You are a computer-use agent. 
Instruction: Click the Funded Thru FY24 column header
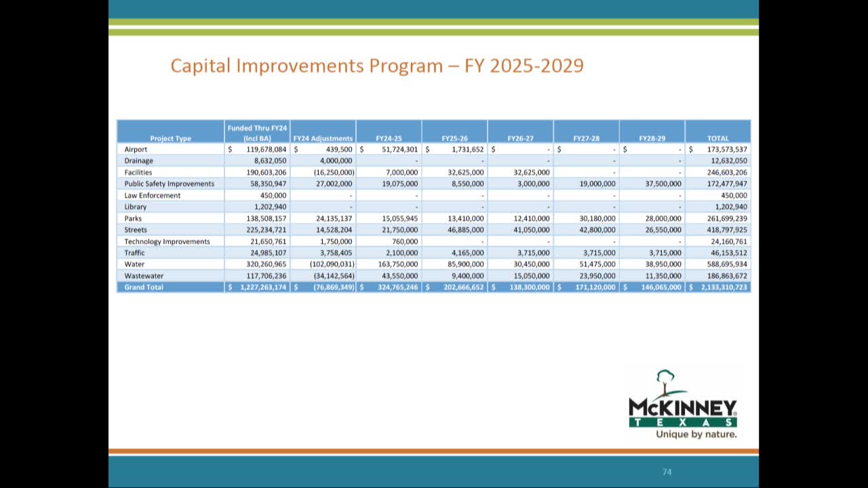point(257,133)
